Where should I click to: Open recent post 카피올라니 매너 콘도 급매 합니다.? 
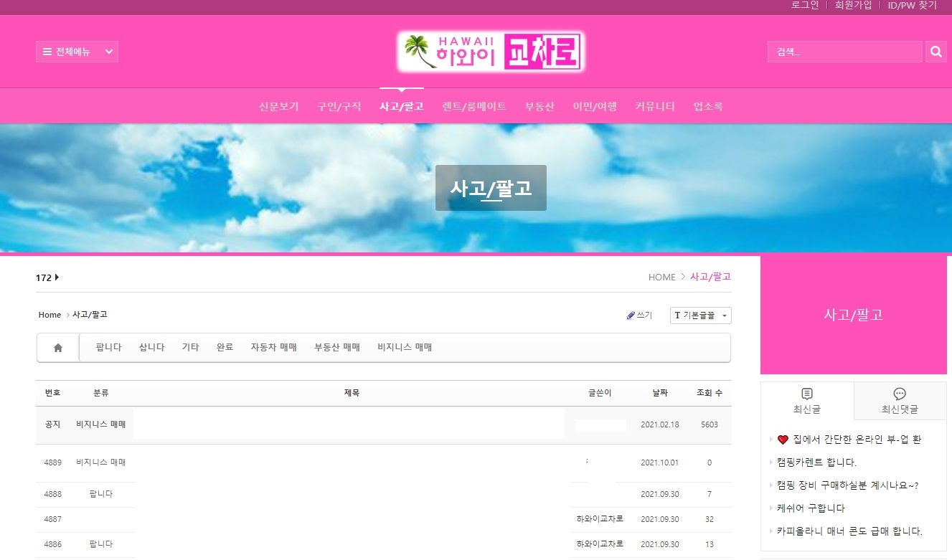(849, 531)
